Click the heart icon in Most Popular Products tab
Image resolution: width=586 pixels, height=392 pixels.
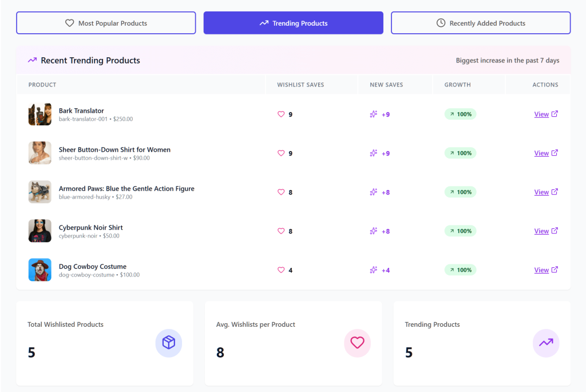point(70,23)
